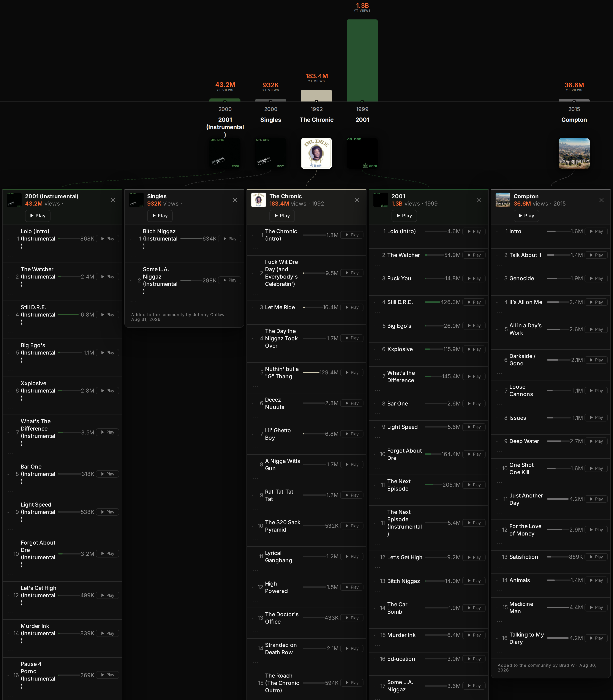Play the whole The Chronic album
The image size is (613, 700).
click(282, 216)
